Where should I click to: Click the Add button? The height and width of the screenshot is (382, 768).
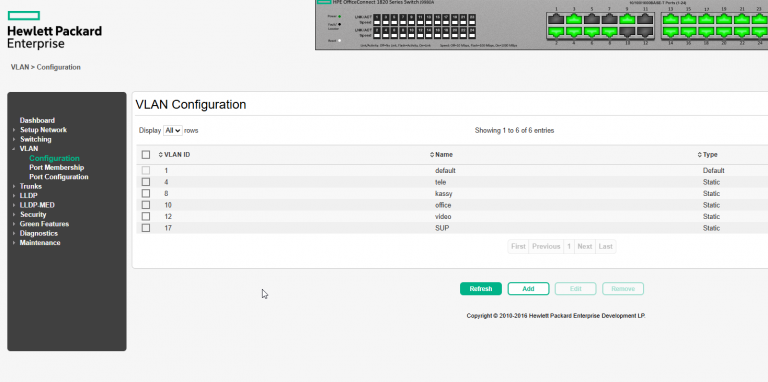(x=528, y=288)
